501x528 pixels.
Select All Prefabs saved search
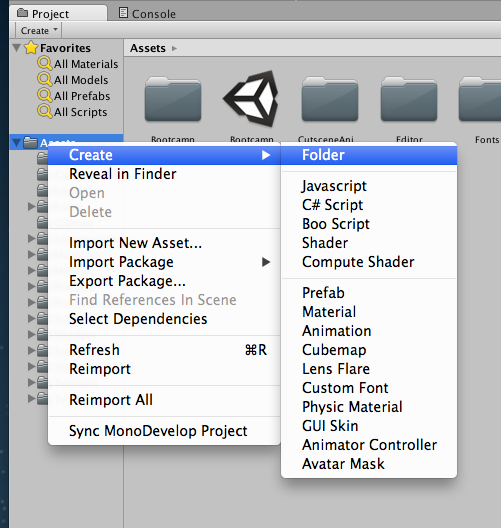[82, 96]
